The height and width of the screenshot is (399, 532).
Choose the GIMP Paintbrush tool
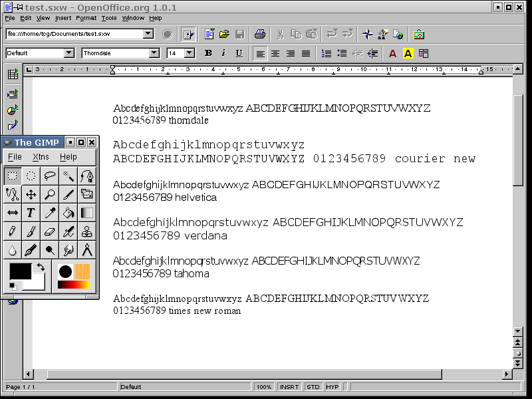tap(31, 231)
